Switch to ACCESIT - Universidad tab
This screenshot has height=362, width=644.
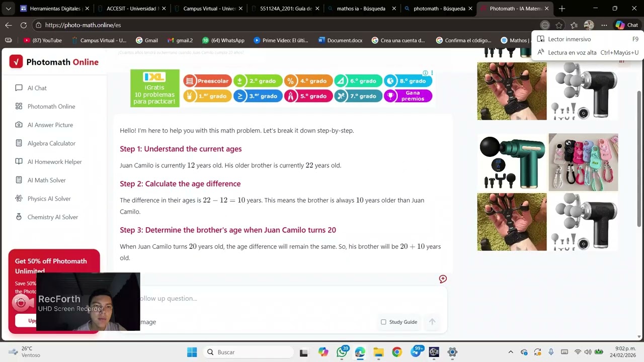pyautogui.click(x=132, y=9)
